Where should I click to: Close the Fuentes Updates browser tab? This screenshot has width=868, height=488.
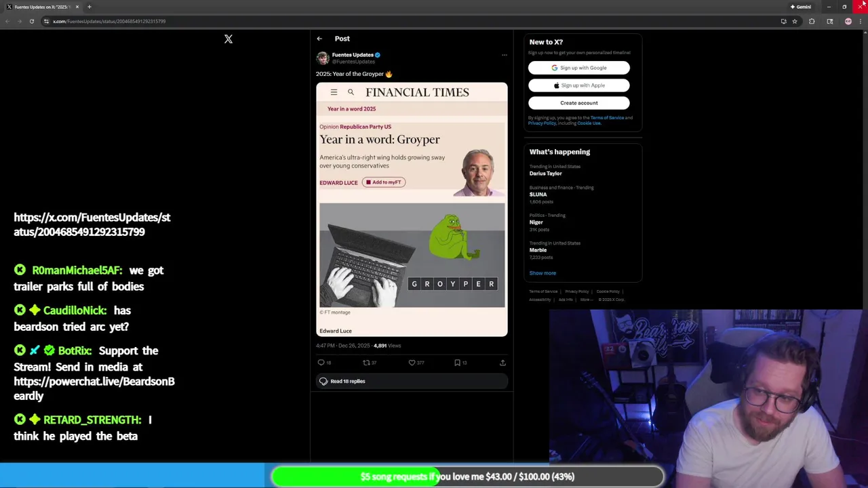point(77,7)
